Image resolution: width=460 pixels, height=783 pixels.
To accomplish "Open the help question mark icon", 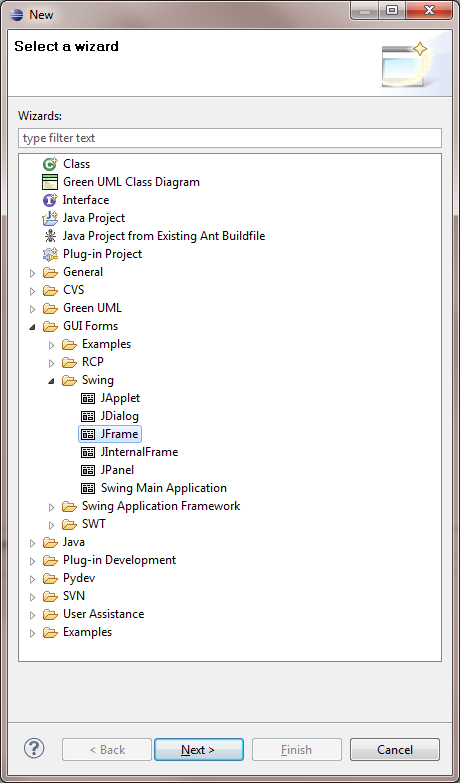I will (x=34, y=748).
